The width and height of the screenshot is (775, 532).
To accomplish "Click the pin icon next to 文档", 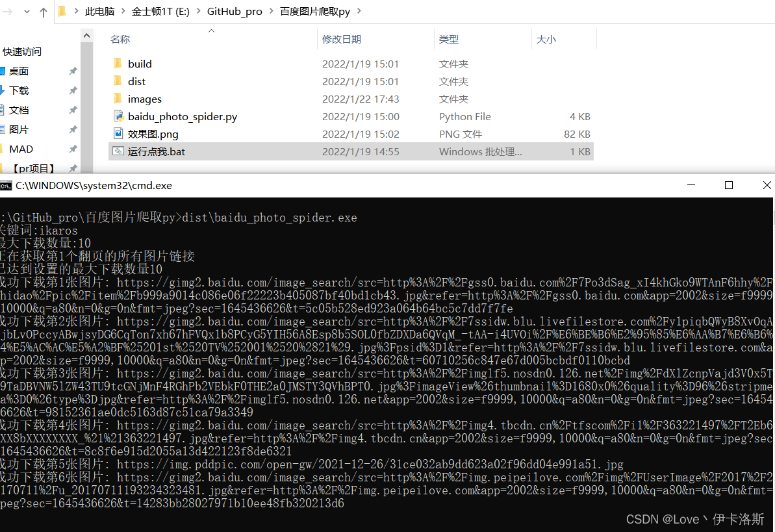I will pos(73,110).
